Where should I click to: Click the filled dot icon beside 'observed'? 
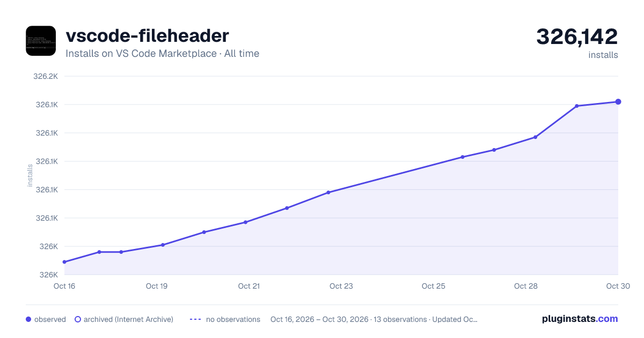28,319
